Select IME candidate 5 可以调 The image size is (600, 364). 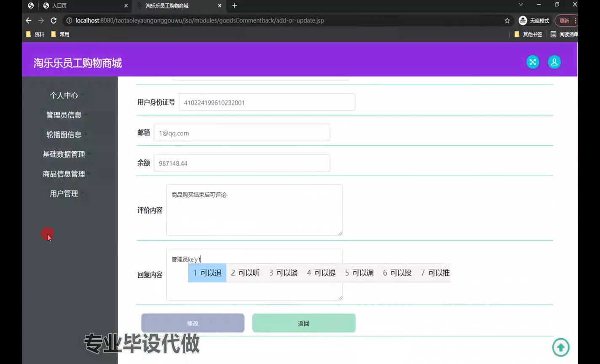click(359, 273)
